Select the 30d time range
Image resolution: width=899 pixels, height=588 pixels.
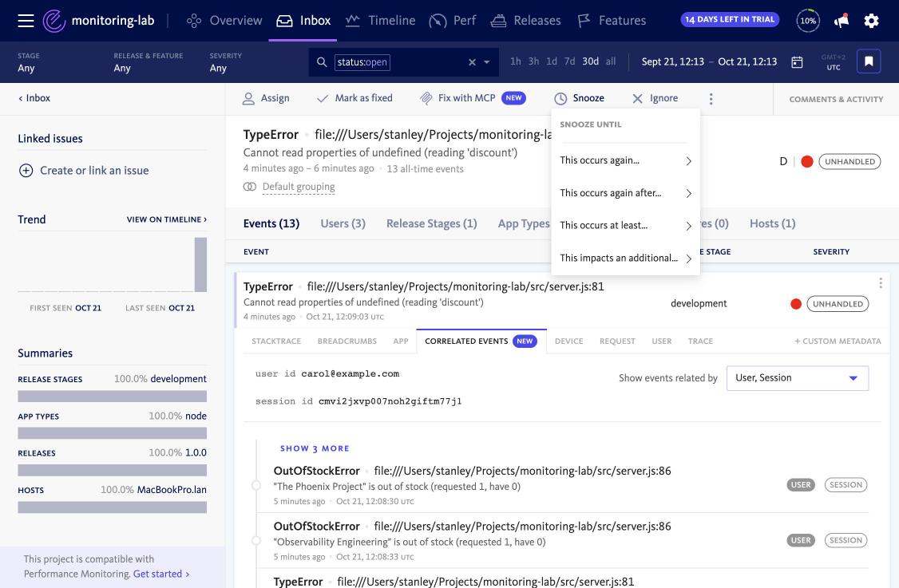click(x=590, y=61)
